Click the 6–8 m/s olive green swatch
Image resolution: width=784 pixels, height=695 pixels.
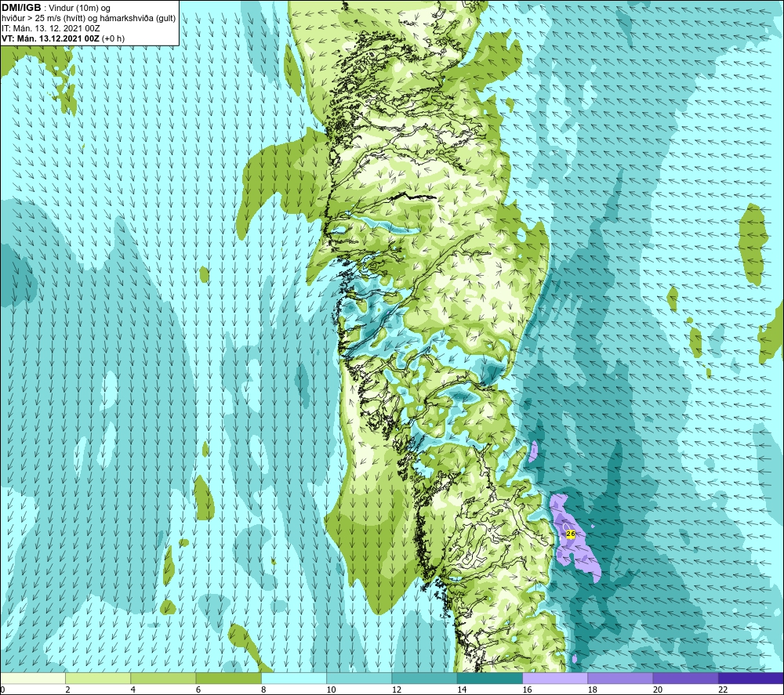coord(228,678)
